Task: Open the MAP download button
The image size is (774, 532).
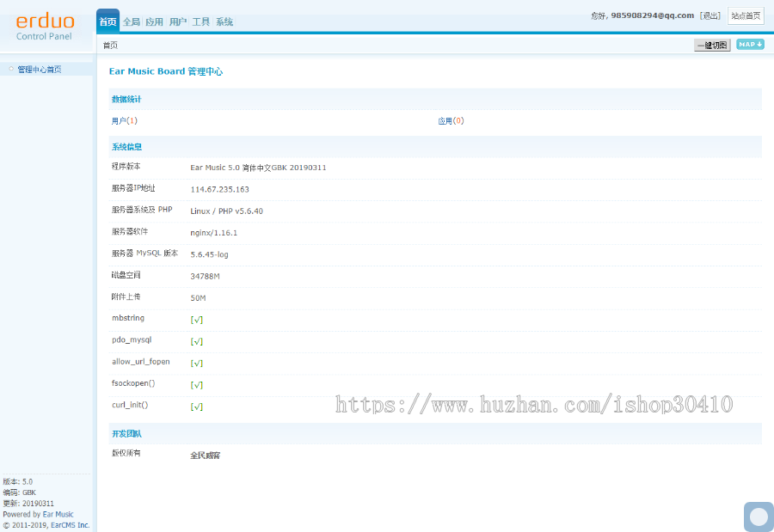Action: click(750, 45)
